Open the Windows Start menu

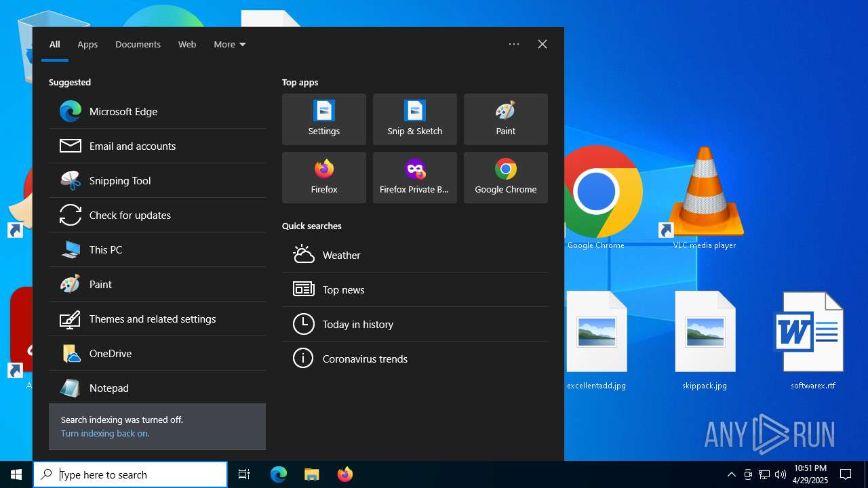(16, 474)
